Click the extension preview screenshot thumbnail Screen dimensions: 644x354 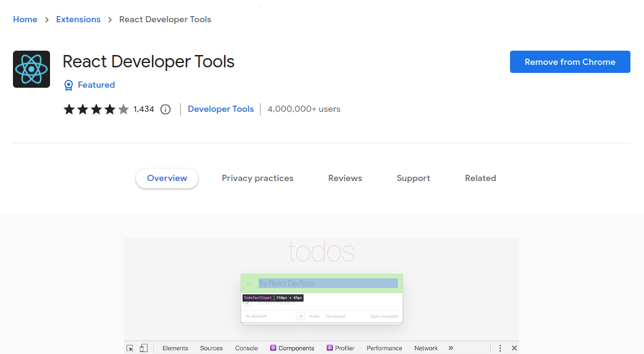click(322, 296)
